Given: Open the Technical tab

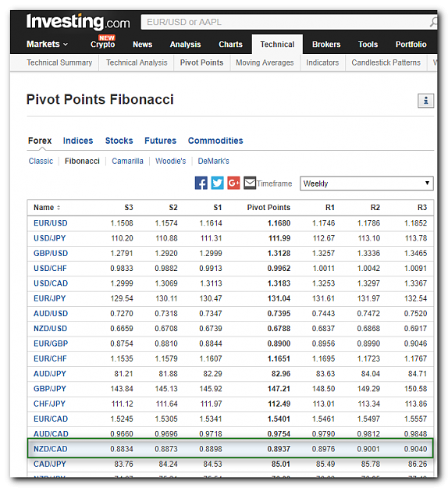Looking at the screenshot, I should pos(277,45).
